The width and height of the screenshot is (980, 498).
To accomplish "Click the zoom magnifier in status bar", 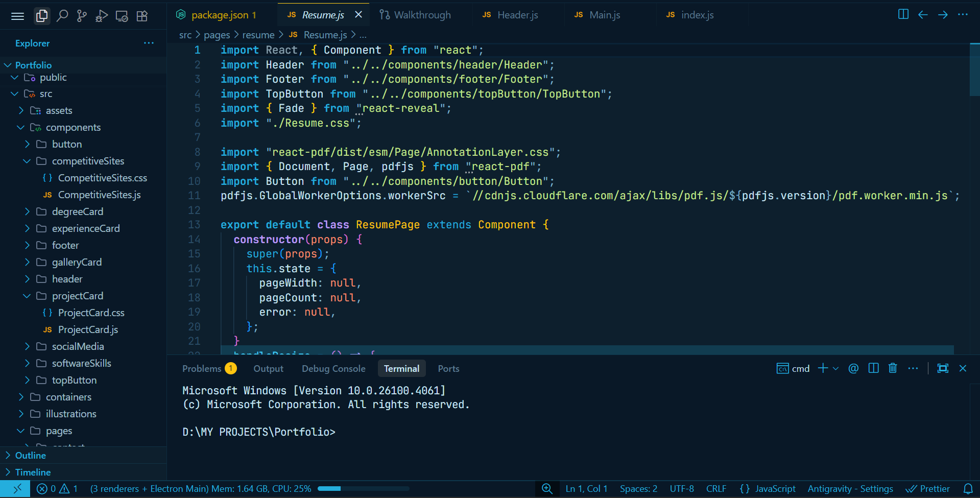I will pos(547,489).
